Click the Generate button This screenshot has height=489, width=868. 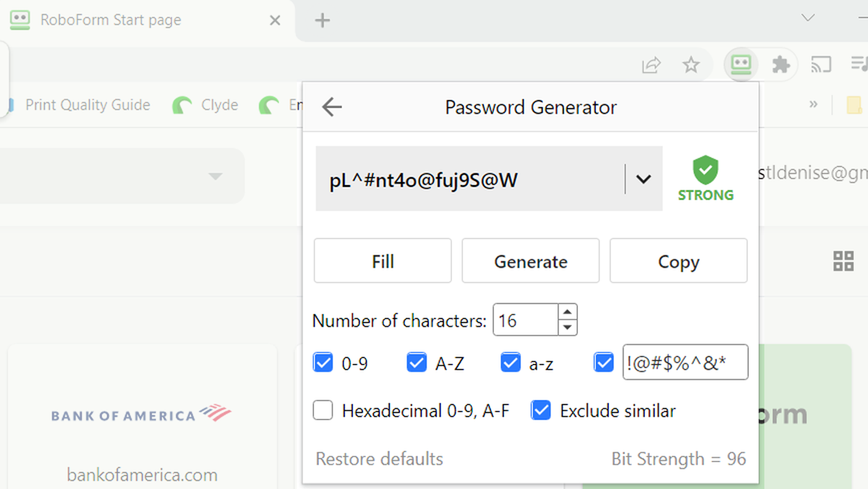pos(530,261)
